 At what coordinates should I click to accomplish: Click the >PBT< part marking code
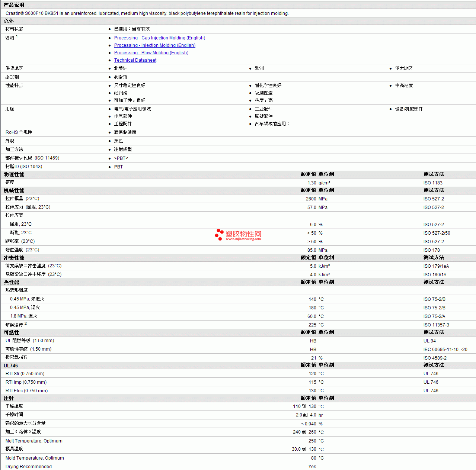121,158
